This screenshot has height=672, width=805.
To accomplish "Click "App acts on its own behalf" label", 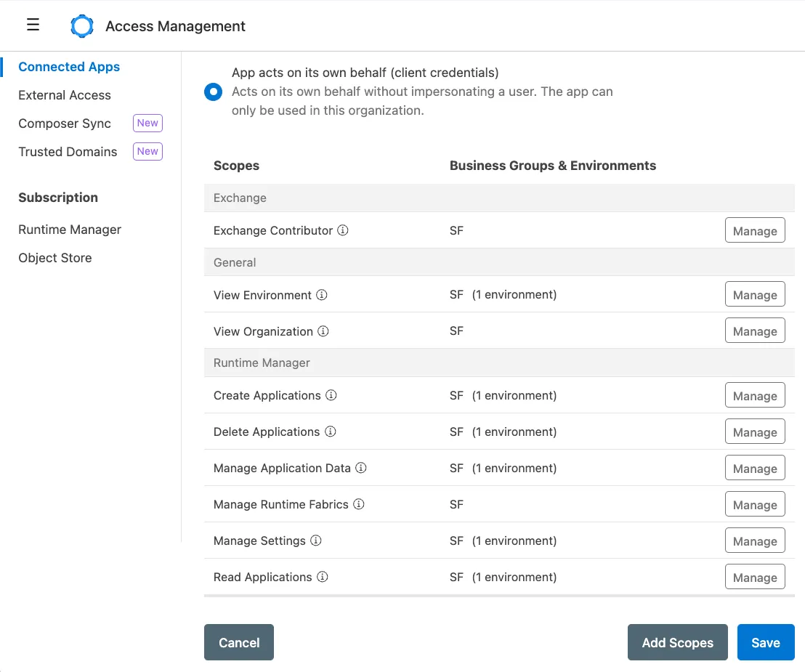I will (x=365, y=73).
